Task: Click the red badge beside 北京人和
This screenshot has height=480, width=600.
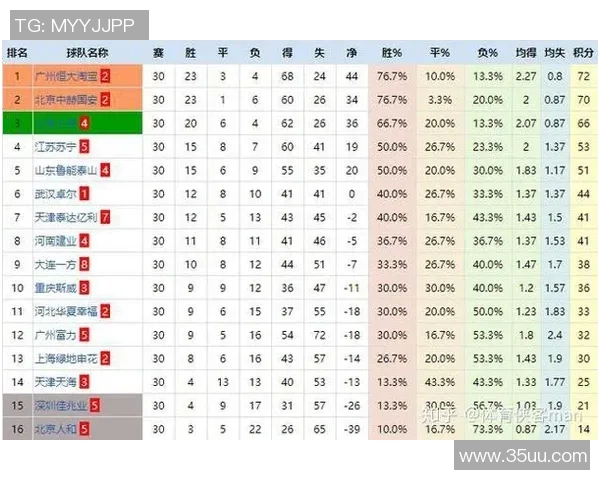Action: (x=84, y=429)
